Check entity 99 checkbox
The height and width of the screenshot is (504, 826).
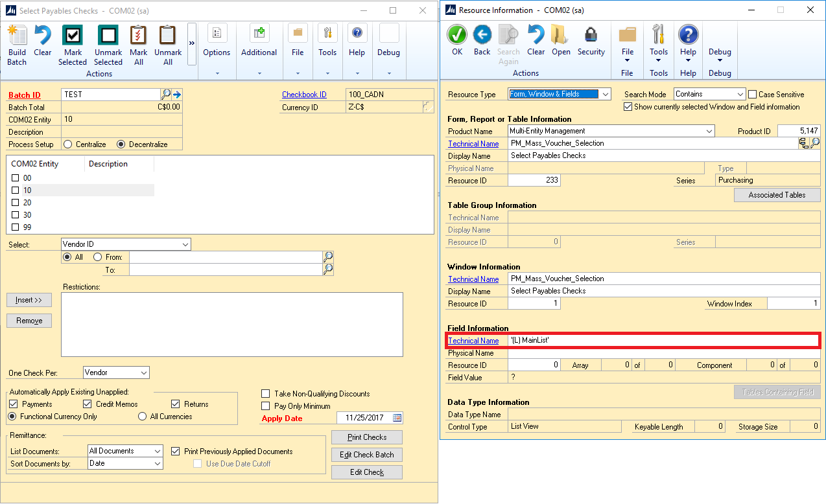[16, 227]
